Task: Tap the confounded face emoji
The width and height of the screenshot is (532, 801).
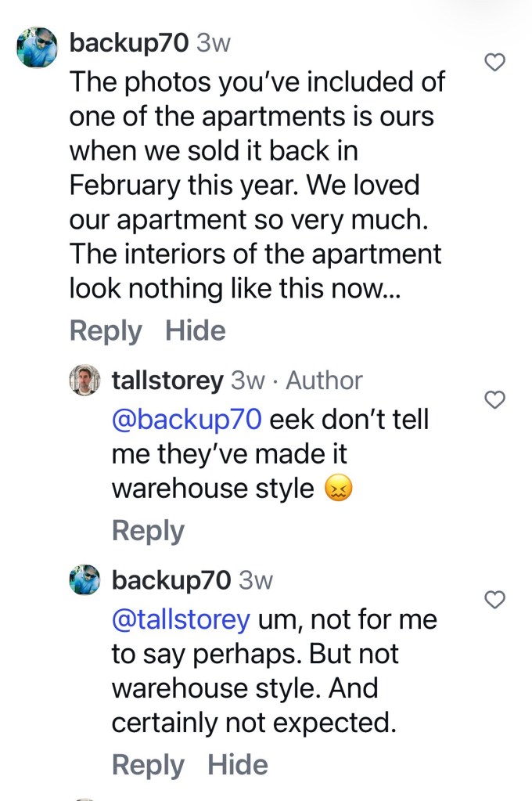Action: tap(339, 489)
